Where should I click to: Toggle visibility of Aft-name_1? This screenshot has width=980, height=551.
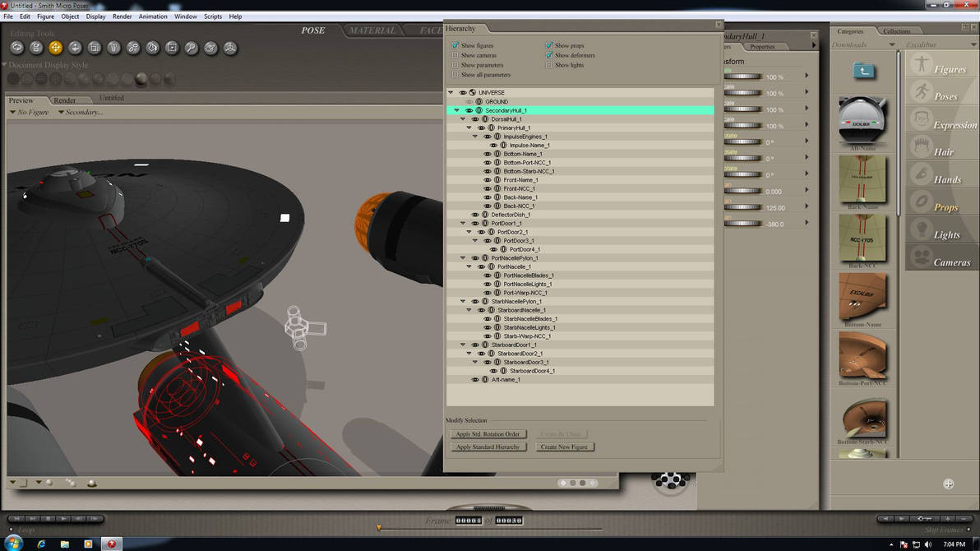pyautogui.click(x=475, y=380)
